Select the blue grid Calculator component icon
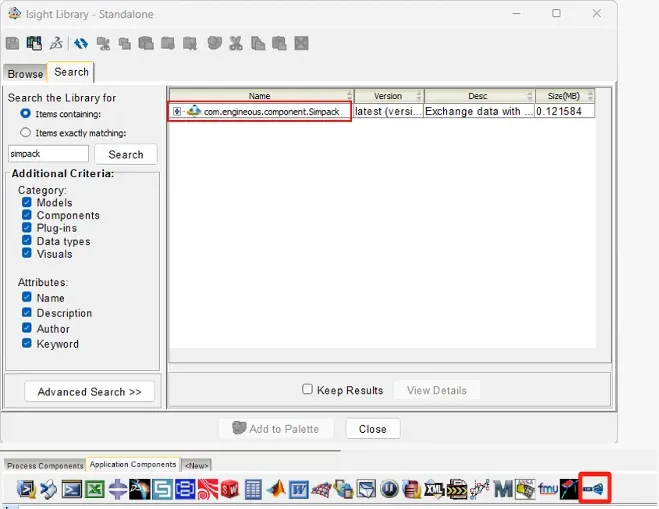Image resolution: width=659 pixels, height=509 pixels. [x=253, y=489]
